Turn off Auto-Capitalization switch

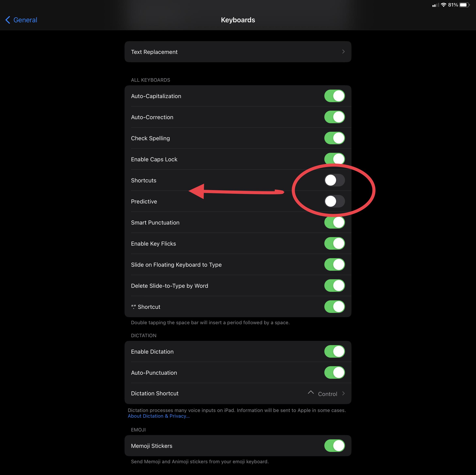[334, 96]
